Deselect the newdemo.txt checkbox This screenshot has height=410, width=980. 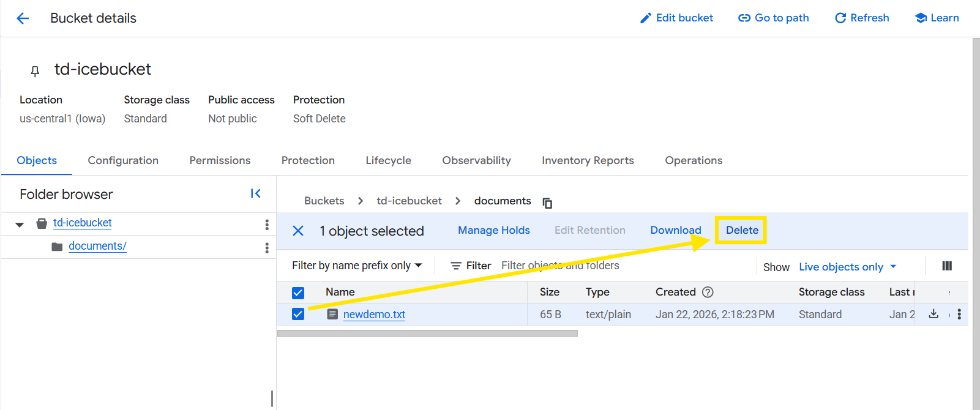point(298,314)
